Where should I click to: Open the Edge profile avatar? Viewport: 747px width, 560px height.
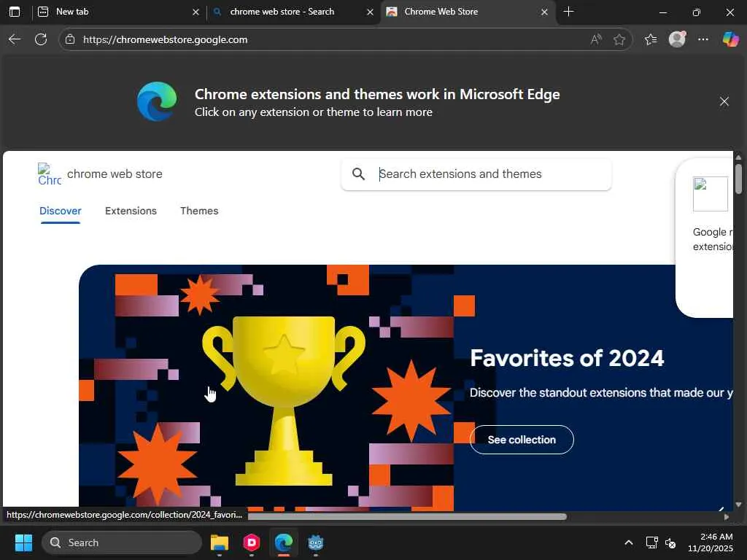pyautogui.click(x=677, y=39)
